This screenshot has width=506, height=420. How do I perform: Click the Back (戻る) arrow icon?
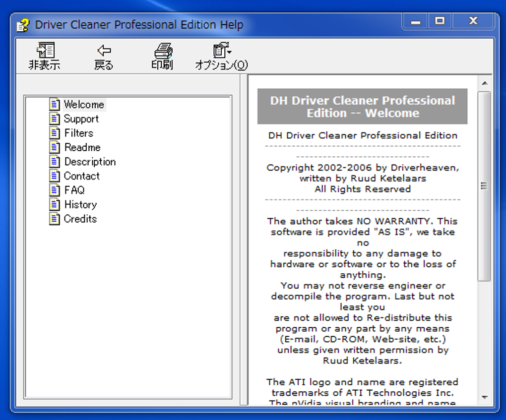104,50
